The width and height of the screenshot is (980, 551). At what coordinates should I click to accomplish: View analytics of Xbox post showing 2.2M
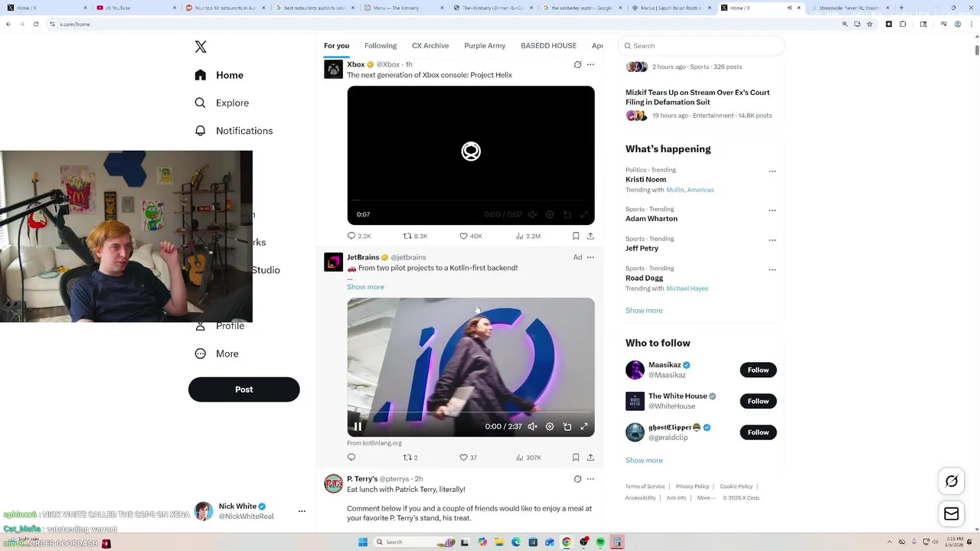point(528,236)
